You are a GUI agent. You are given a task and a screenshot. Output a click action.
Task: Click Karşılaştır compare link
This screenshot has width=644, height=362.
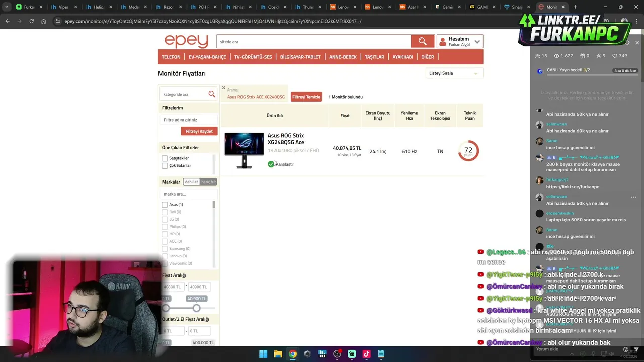pos(285,164)
